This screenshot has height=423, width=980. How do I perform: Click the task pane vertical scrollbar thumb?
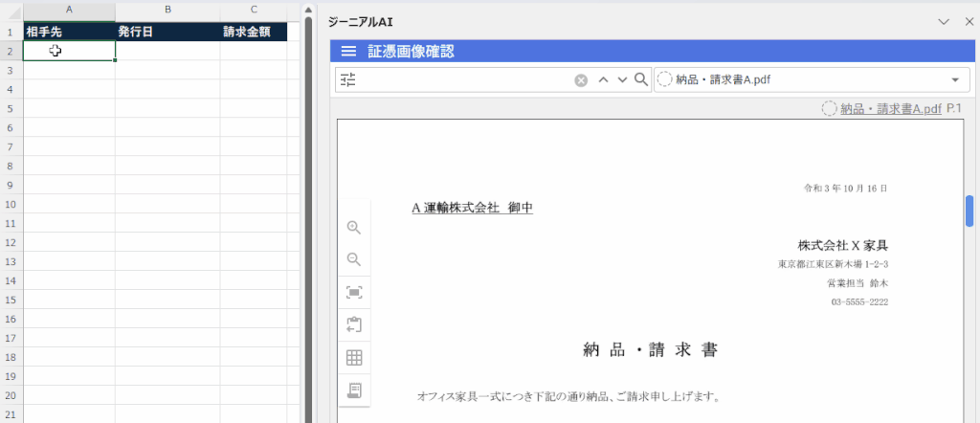pyautogui.click(x=969, y=211)
